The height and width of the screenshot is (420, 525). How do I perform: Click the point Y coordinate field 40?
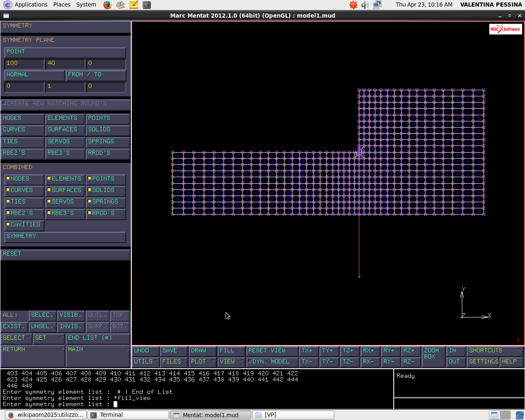[x=65, y=63]
